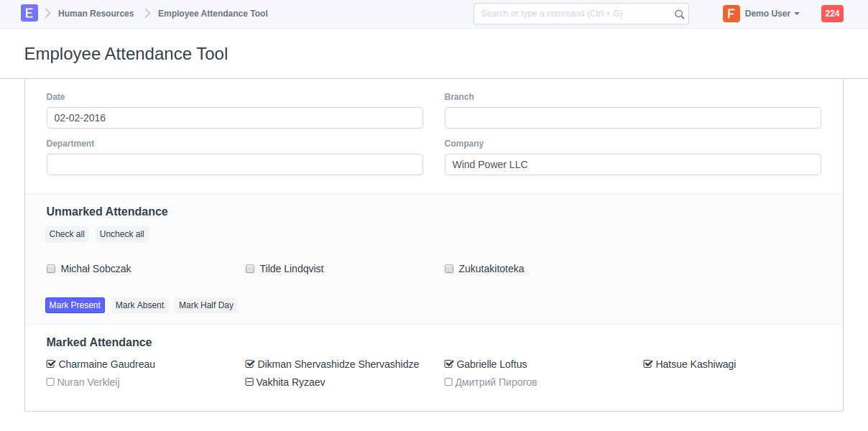868x431 pixels.
Task: Click the checked icon beside Charmaine Gaudreau
Action: (51, 364)
